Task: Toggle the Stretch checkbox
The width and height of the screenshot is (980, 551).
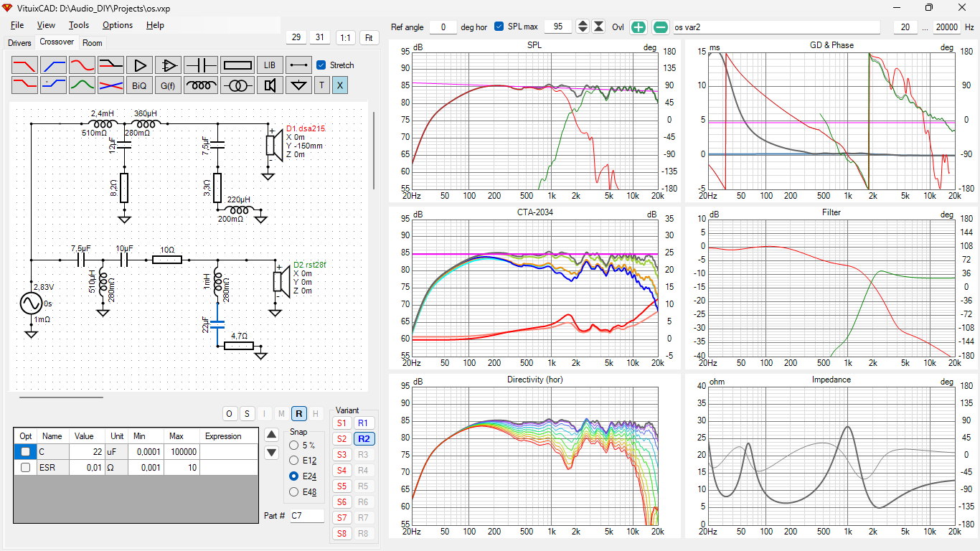Action: [x=321, y=65]
